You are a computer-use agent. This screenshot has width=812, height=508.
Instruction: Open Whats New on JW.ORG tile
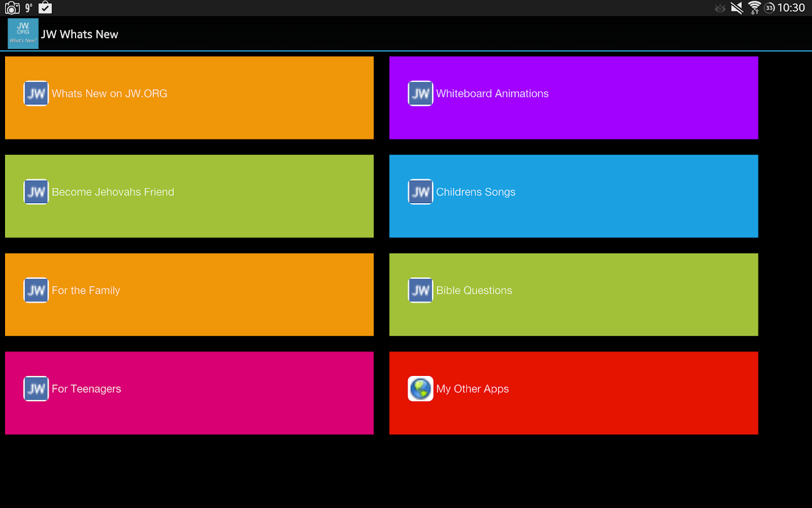point(189,98)
